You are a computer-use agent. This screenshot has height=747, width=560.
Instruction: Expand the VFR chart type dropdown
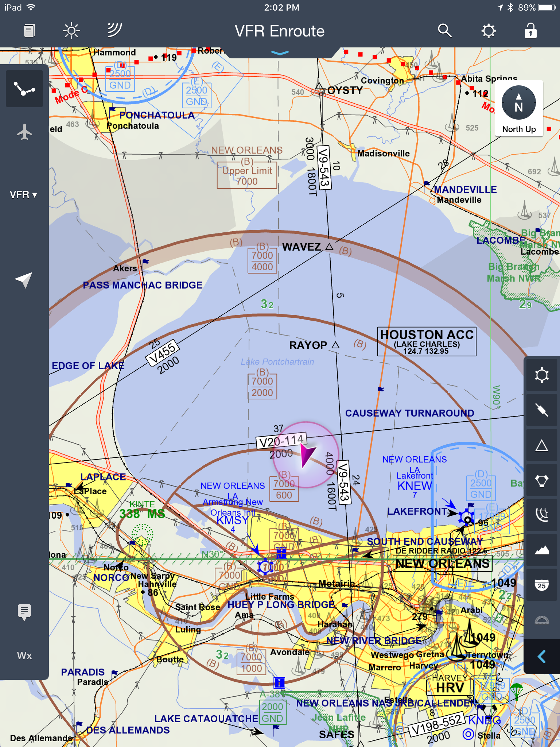click(x=24, y=195)
